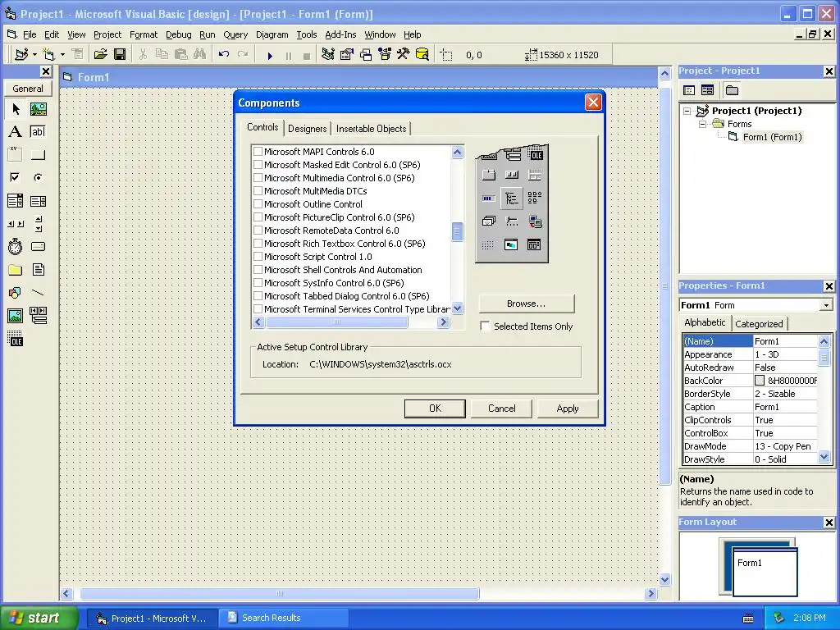The height and width of the screenshot is (630, 840).
Task: Open the dropdown arrow beside Add Form
Action: tap(62, 55)
